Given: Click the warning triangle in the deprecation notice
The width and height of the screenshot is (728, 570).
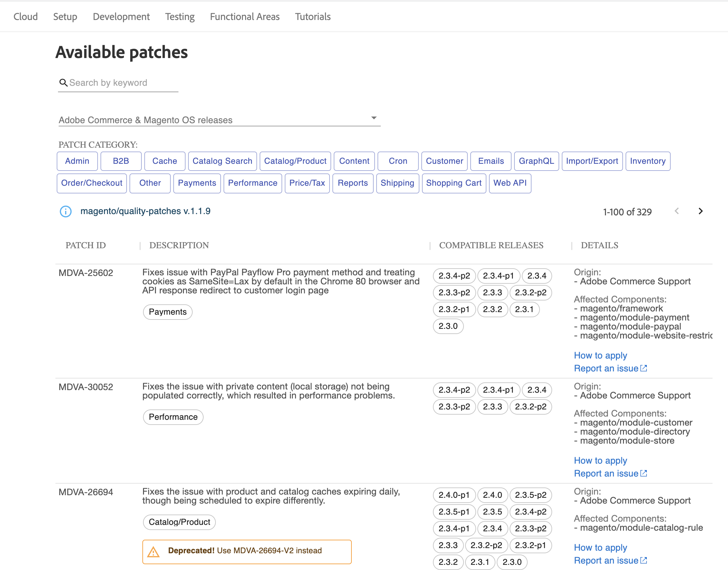Looking at the screenshot, I should point(154,551).
